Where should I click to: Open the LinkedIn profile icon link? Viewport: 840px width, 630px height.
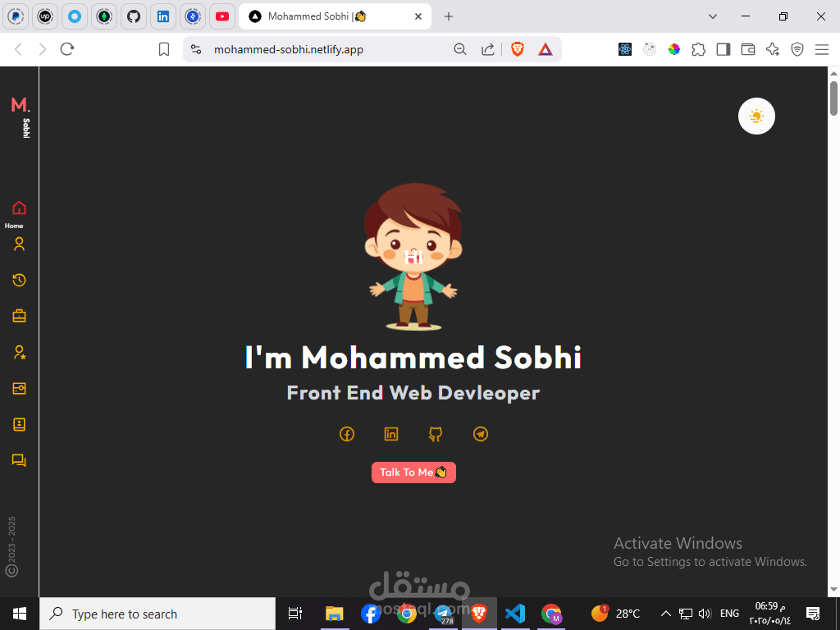[x=391, y=434]
